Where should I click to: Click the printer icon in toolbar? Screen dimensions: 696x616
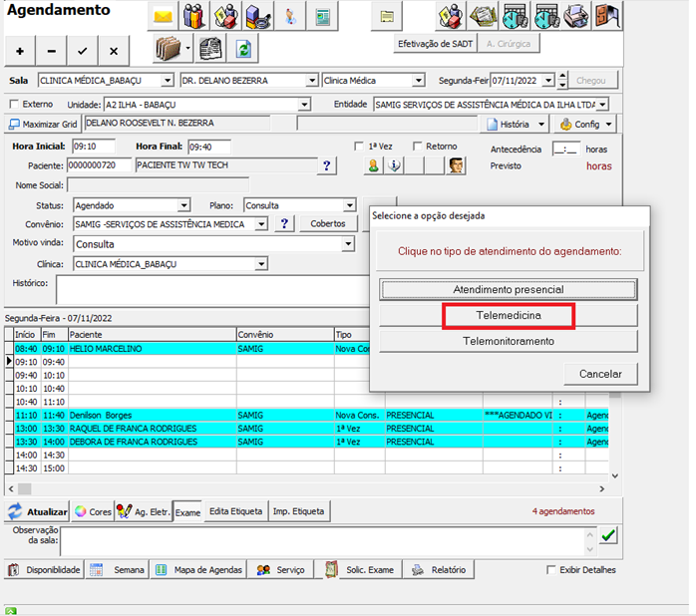(576, 16)
